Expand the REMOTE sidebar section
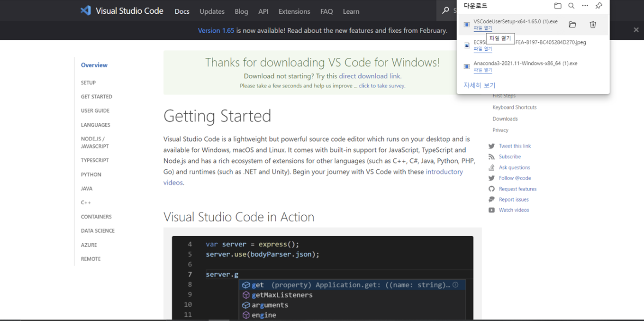Image resolution: width=644 pixels, height=321 pixels. pos(91,259)
